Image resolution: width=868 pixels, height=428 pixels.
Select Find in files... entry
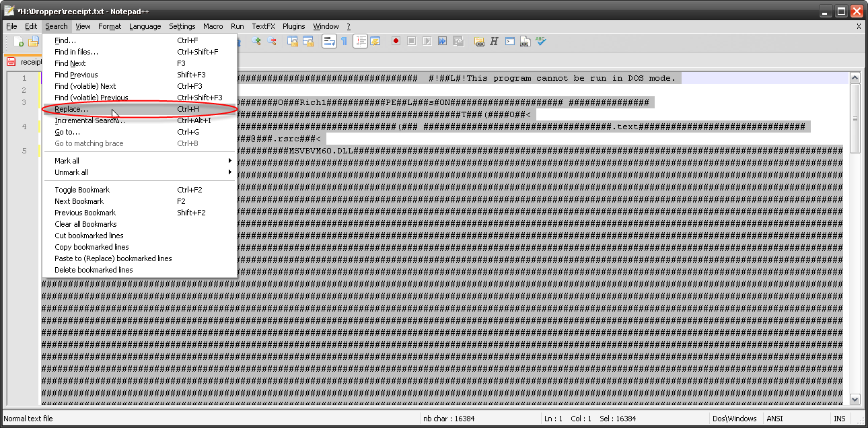pos(139,52)
